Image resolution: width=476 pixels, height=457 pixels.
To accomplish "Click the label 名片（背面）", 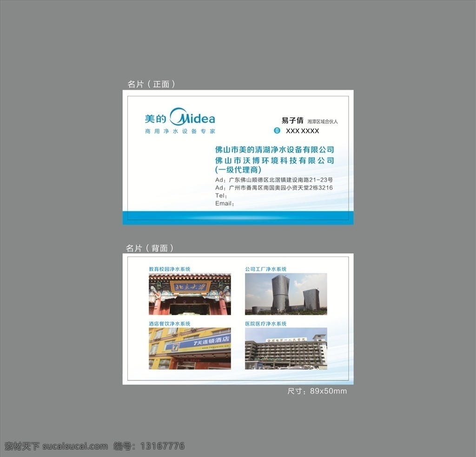I will pos(150,248).
